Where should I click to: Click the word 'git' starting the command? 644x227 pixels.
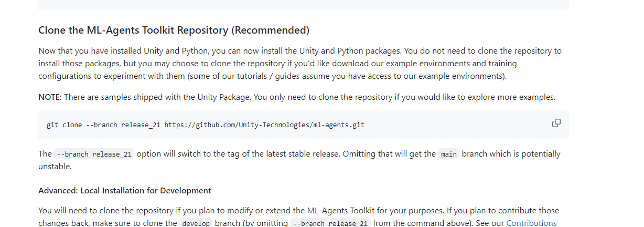pos(52,125)
